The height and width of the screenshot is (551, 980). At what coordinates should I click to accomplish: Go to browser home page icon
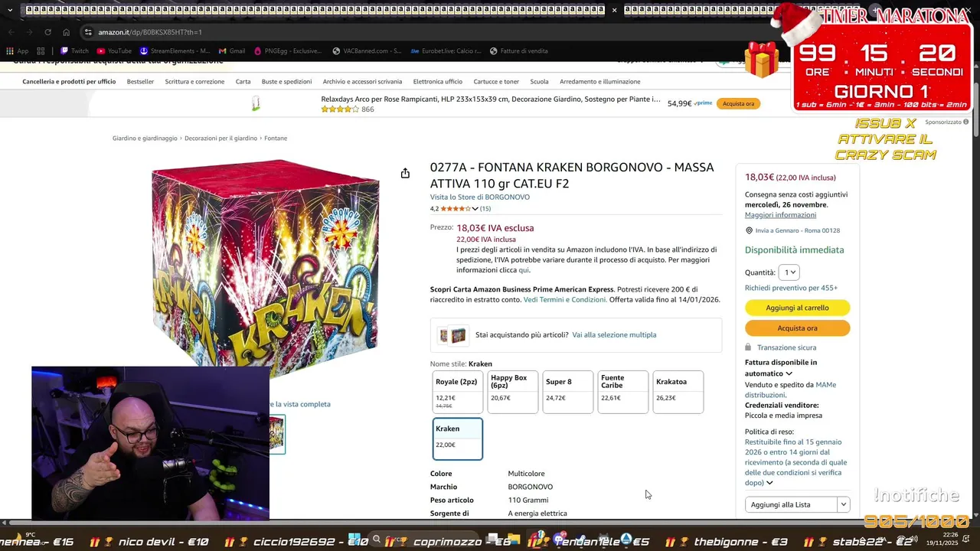[66, 32]
